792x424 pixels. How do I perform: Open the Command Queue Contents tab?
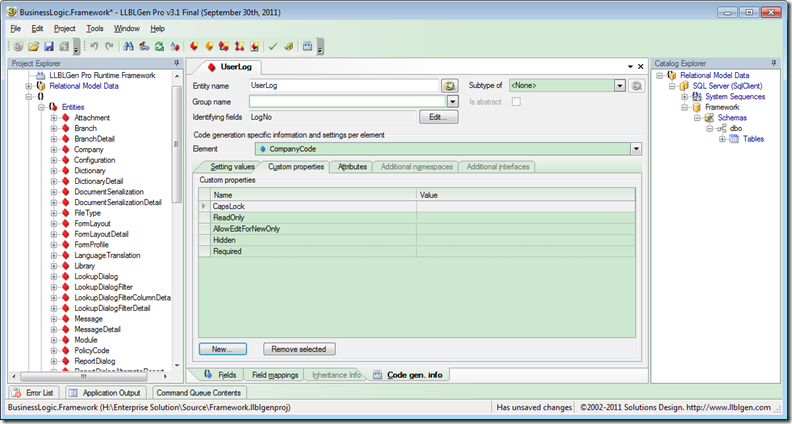tap(199, 393)
